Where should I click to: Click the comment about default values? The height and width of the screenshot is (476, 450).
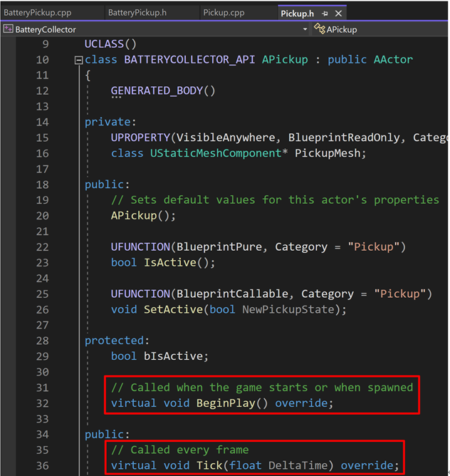coord(275,200)
